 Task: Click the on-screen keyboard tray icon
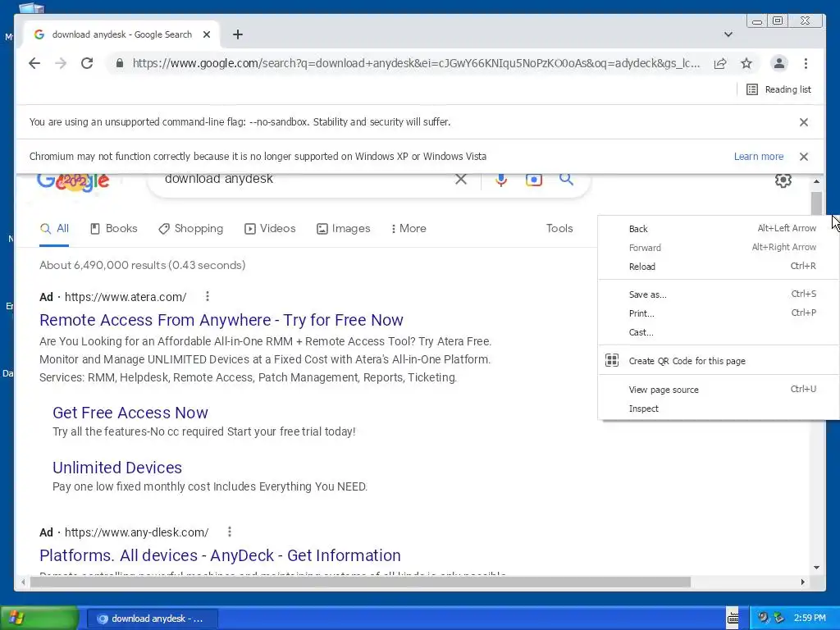(x=733, y=619)
